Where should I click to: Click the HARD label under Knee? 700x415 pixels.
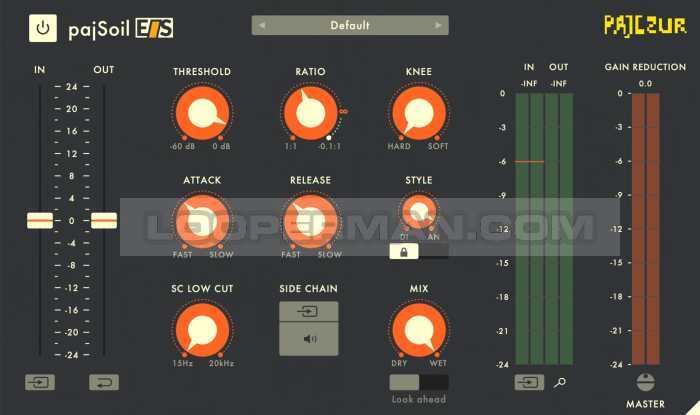pos(399,146)
